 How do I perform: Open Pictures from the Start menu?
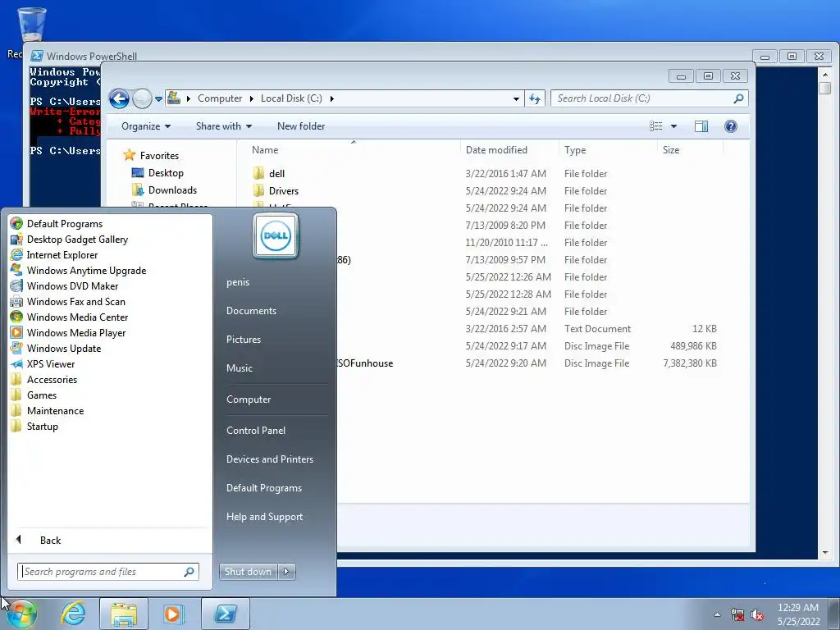click(x=243, y=339)
